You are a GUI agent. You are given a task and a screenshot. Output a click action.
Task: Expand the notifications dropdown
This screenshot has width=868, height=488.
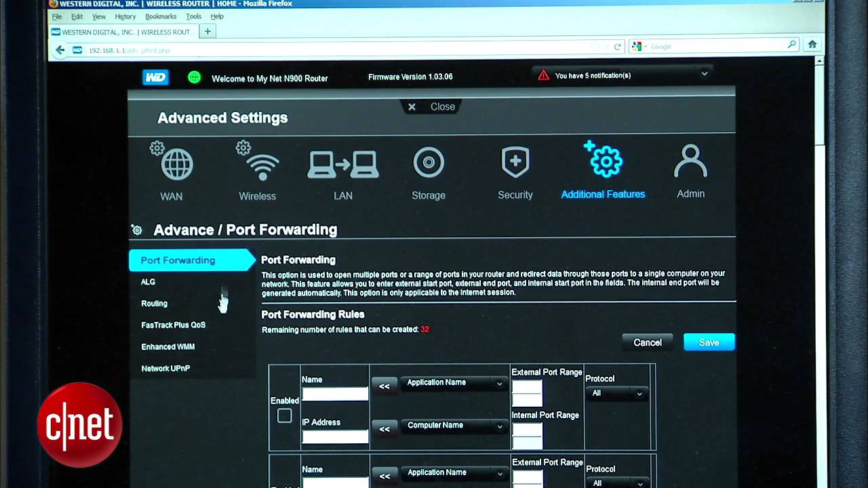pyautogui.click(x=705, y=74)
